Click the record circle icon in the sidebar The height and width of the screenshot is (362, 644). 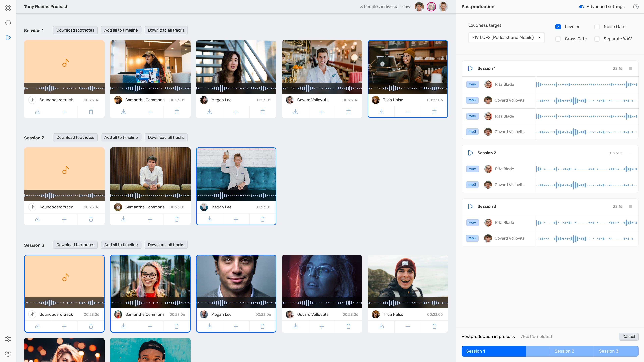tap(8, 23)
